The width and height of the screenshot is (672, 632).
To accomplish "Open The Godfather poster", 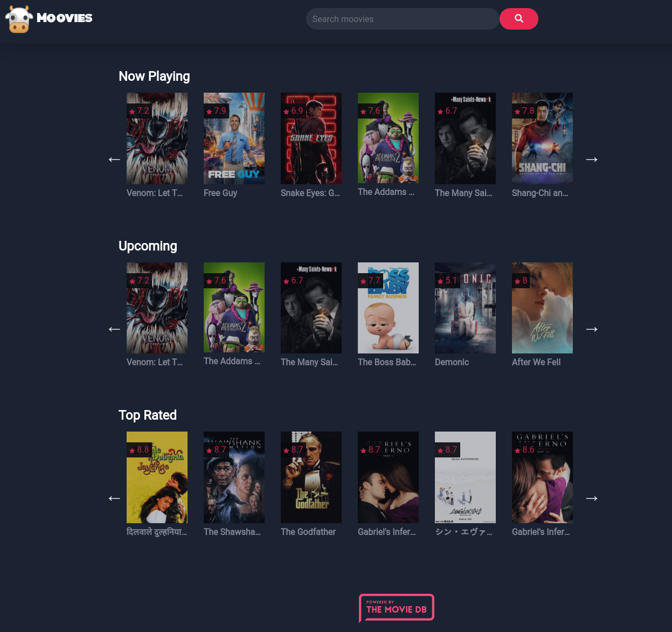I will 311,477.
